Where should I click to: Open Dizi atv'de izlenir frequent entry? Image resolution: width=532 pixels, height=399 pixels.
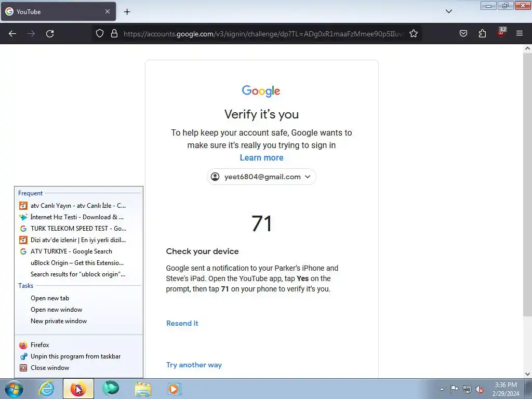coord(79,240)
